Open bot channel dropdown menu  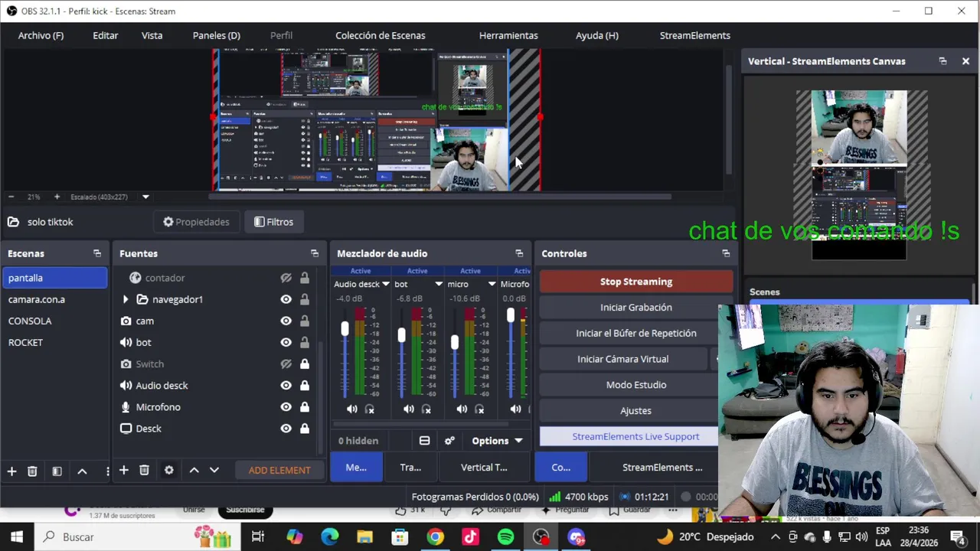pyautogui.click(x=439, y=284)
